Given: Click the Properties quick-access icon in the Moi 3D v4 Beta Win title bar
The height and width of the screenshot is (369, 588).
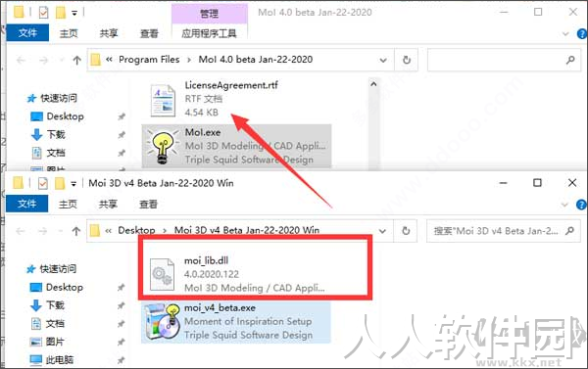Looking at the screenshot, I should tap(43, 184).
